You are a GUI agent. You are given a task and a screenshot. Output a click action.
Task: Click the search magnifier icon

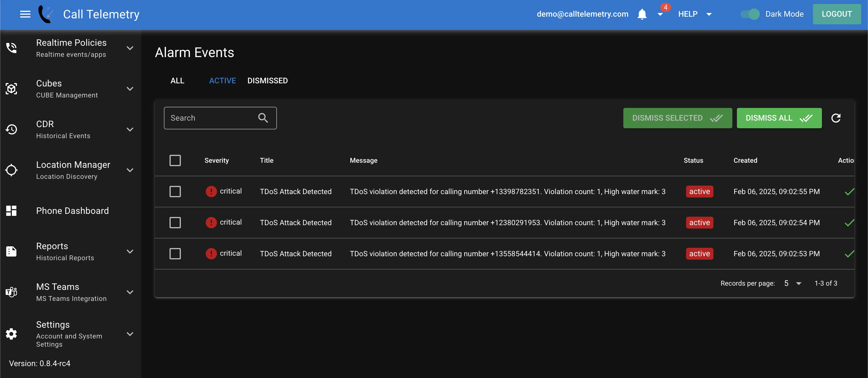coord(263,118)
